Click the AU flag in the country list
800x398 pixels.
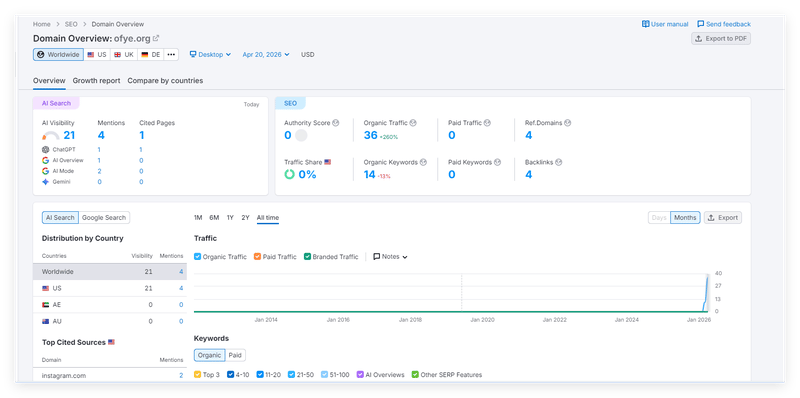tap(45, 321)
